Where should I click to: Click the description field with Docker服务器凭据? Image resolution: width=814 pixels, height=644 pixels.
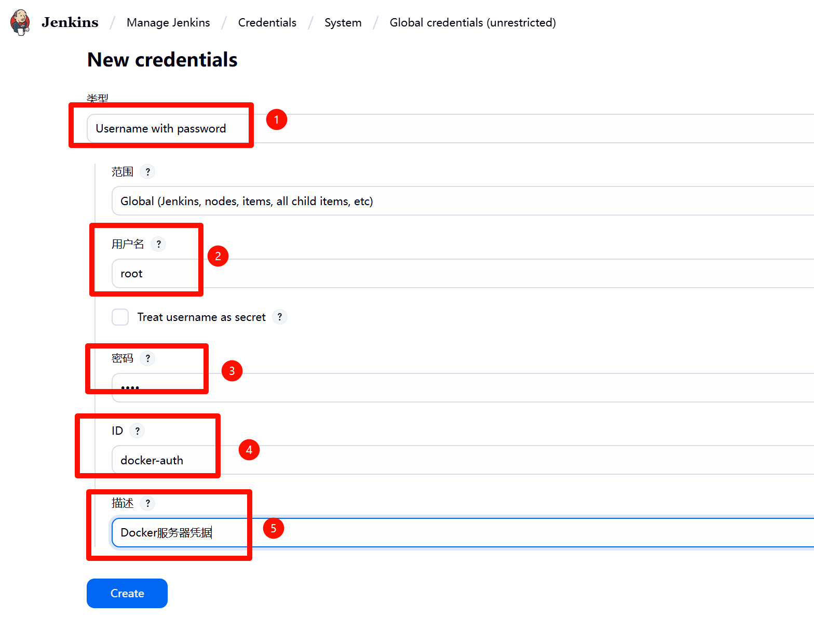click(462, 532)
